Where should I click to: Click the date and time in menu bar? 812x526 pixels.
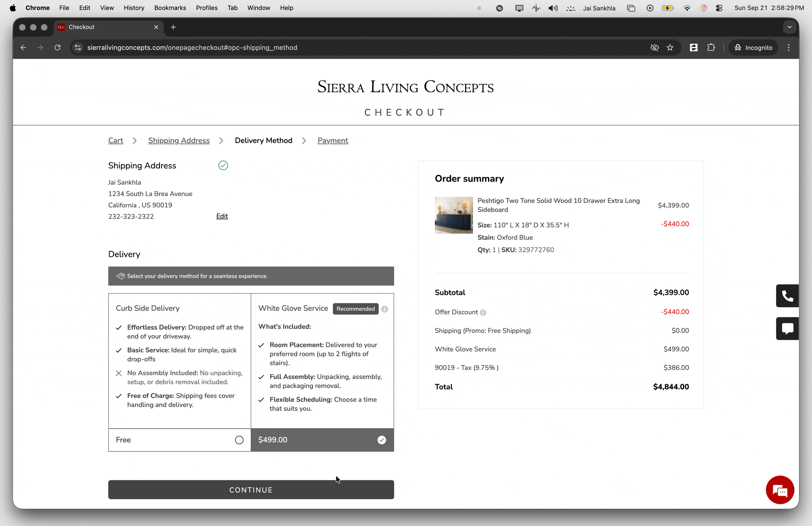[769, 8]
